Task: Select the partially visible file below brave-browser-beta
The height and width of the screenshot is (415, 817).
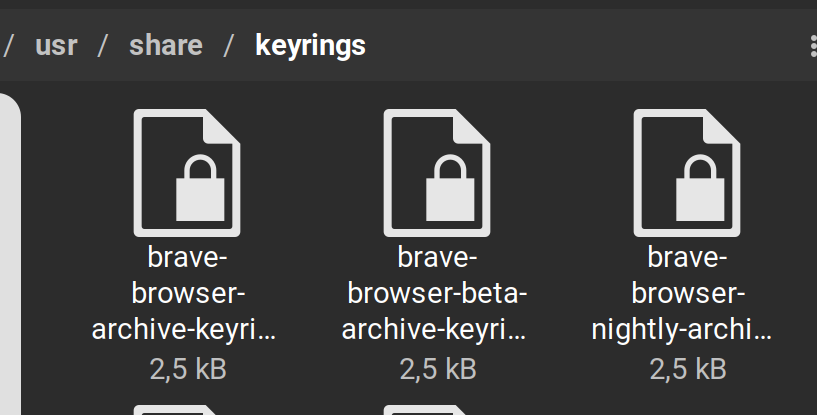Action: (x=427, y=410)
